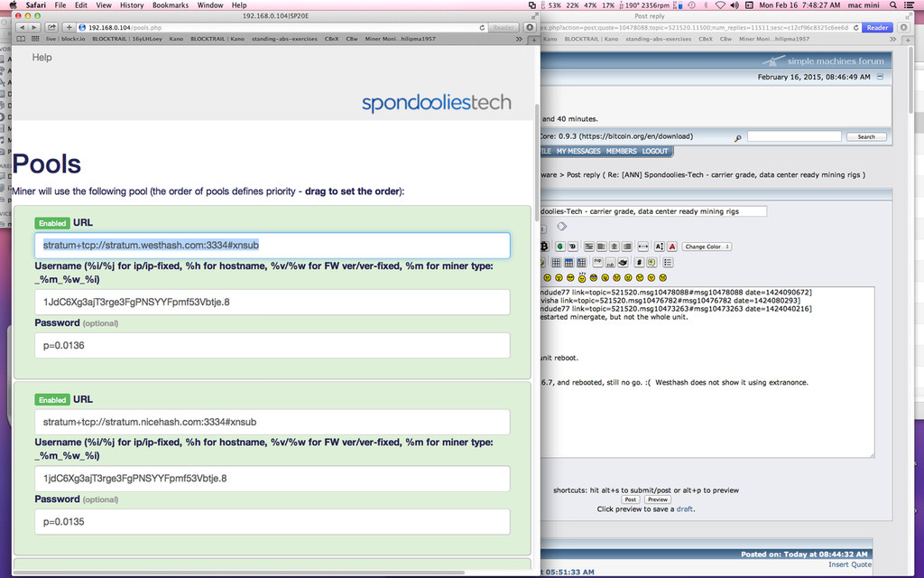Open the Bookmarks menu

click(171, 5)
